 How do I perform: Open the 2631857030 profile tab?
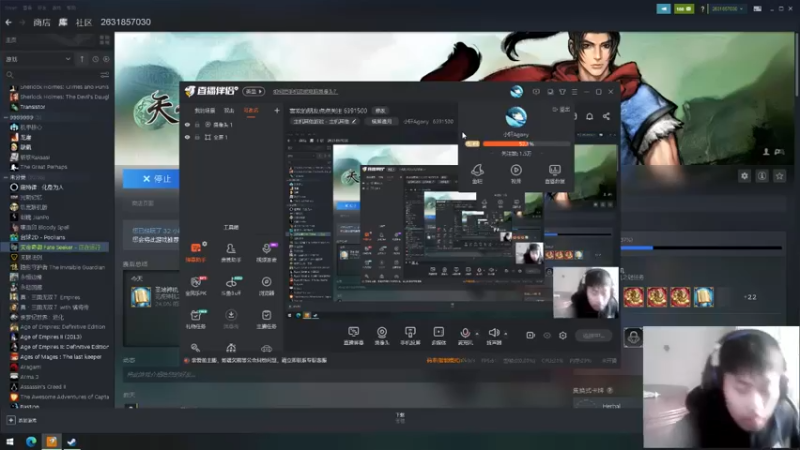click(x=126, y=22)
